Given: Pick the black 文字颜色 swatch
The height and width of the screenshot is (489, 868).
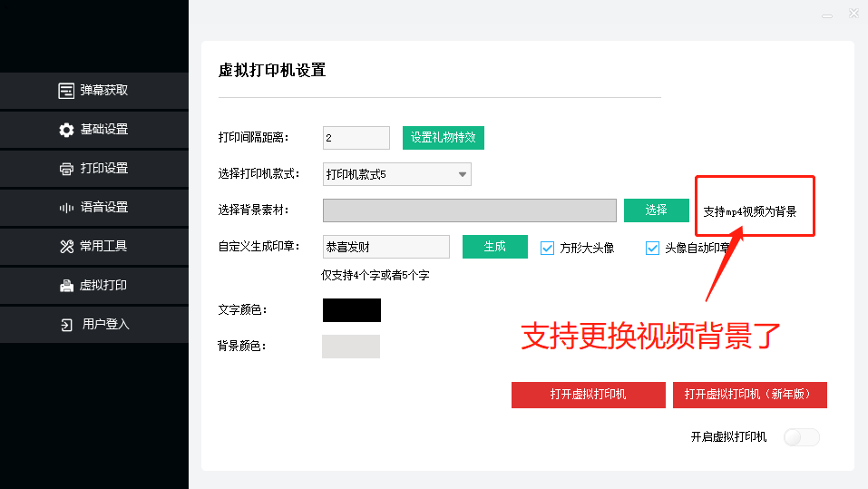Looking at the screenshot, I should [x=352, y=310].
